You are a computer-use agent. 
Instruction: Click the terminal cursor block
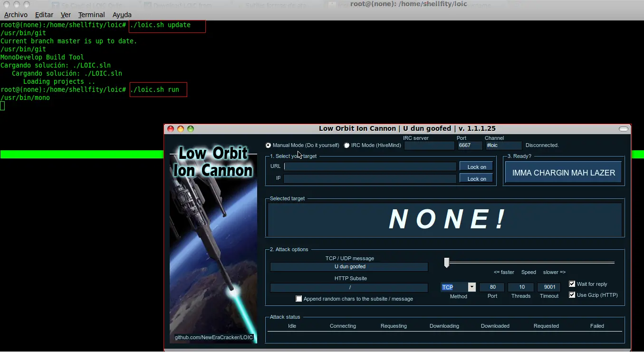pyautogui.click(x=2, y=106)
